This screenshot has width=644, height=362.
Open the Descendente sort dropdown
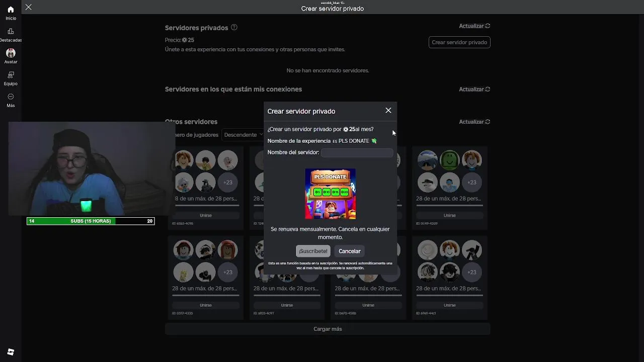tap(244, 135)
